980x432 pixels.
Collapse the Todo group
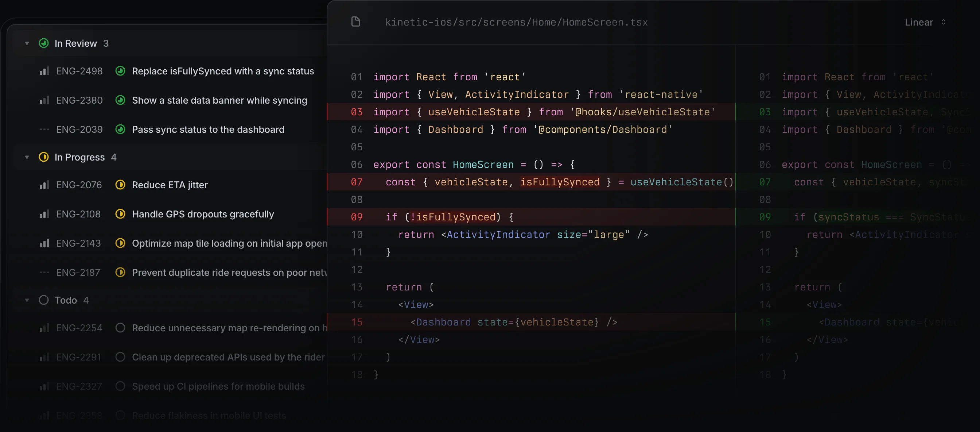(x=27, y=300)
